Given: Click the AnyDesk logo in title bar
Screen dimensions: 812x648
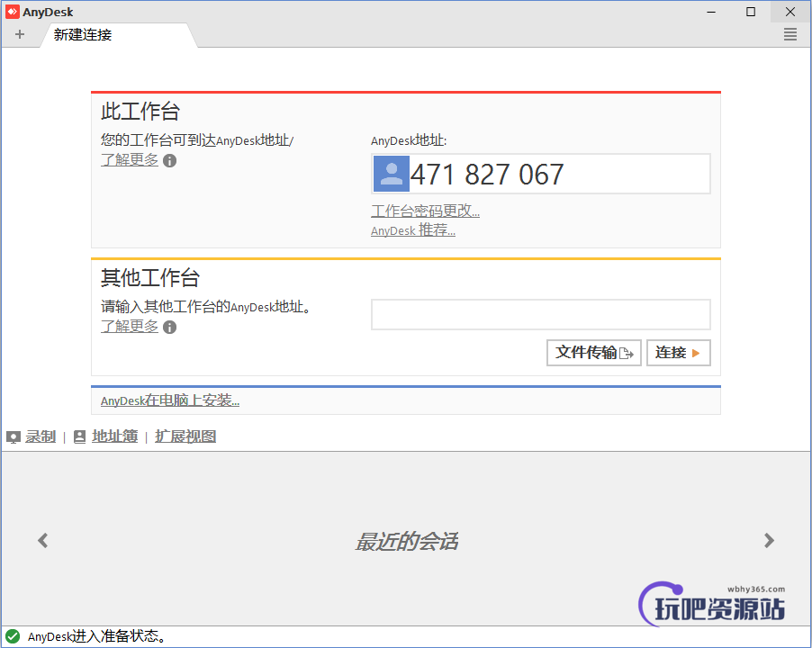Looking at the screenshot, I should (x=13, y=12).
